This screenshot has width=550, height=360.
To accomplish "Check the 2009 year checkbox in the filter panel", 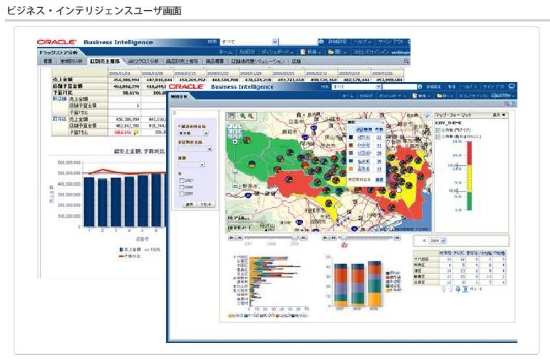I will click(x=182, y=194).
